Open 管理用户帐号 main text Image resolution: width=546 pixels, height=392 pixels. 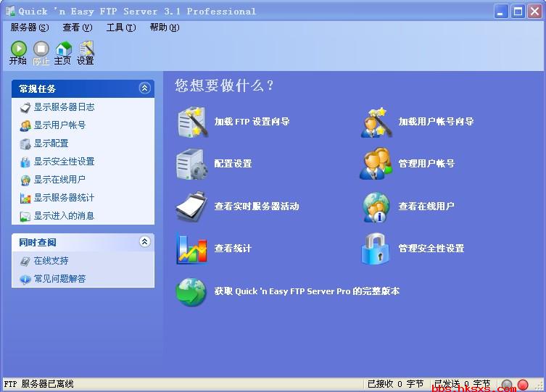point(426,164)
